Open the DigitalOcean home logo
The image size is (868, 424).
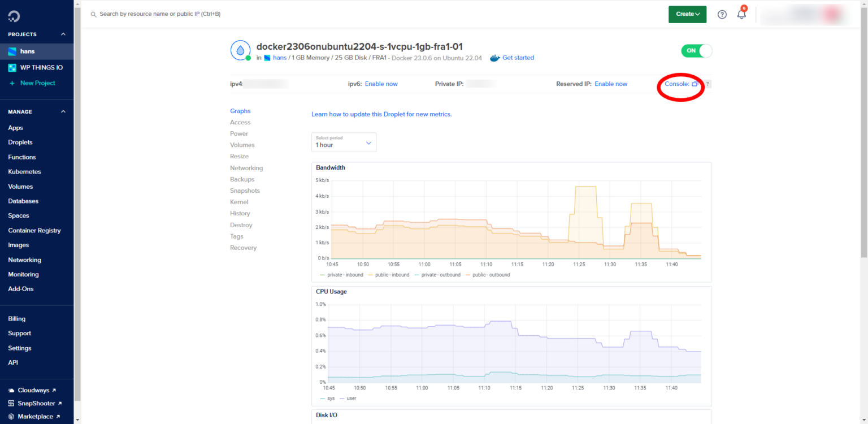coord(14,15)
